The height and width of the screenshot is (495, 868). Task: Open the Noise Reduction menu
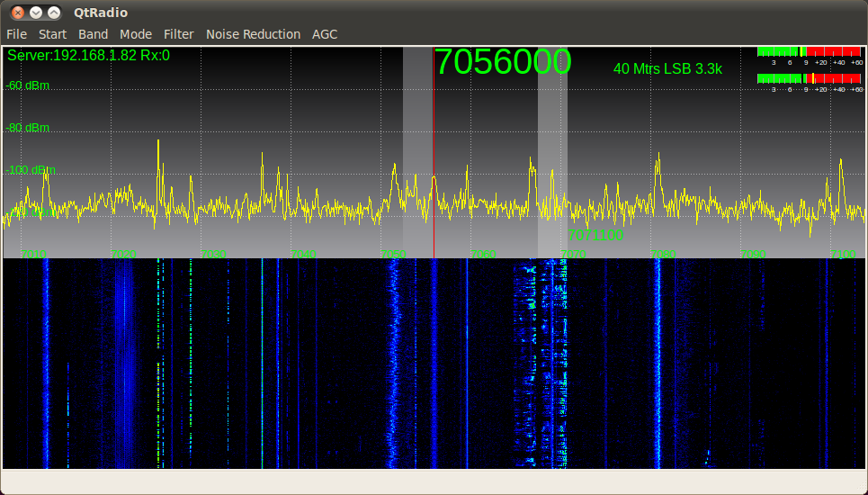pyautogui.click(x=253, y=34)
